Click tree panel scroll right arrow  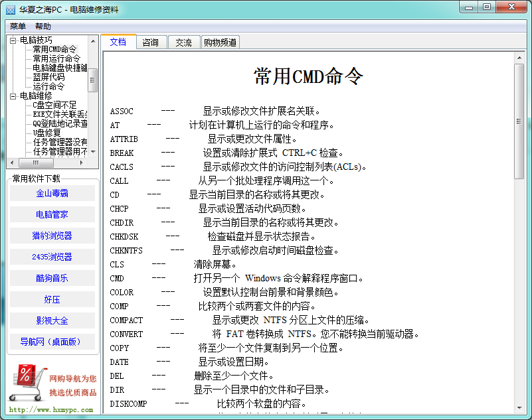(x=82, y=163)
